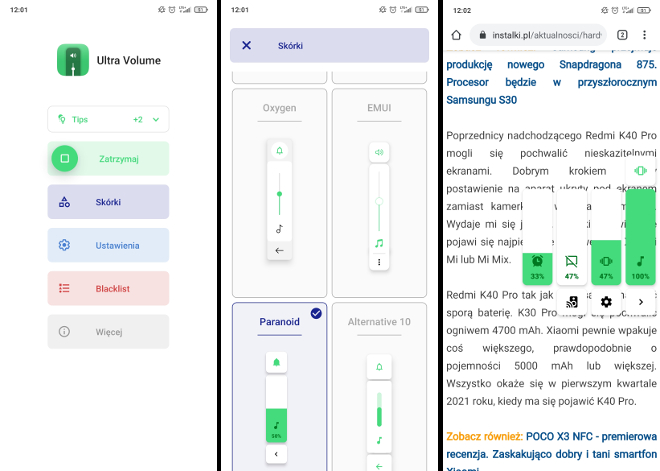Adjust the music volume slider at 100%
The width and height of the screenshot is (660, 471).
[x=640, y=235]
